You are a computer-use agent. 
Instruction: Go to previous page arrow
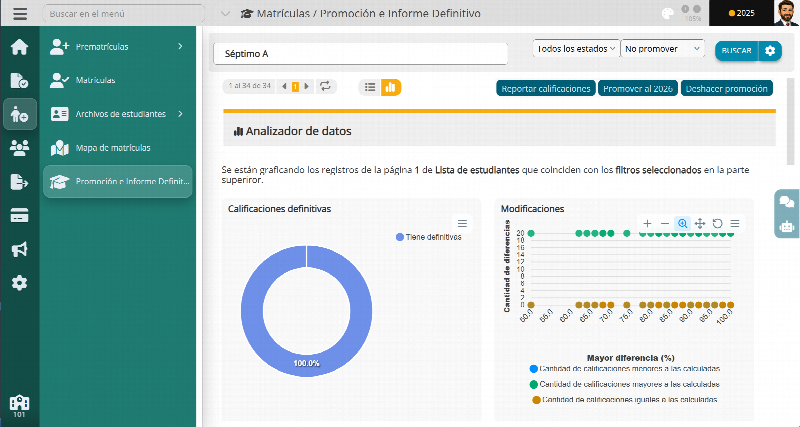284,87
